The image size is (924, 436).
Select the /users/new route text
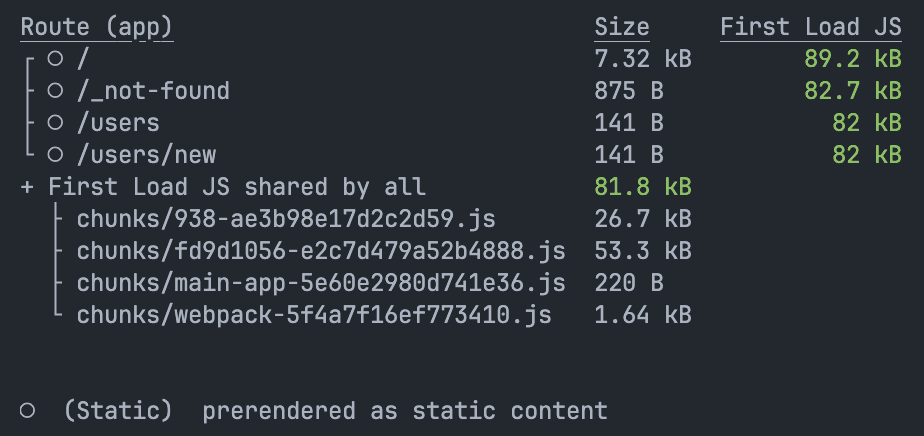(x=146, y=155)
